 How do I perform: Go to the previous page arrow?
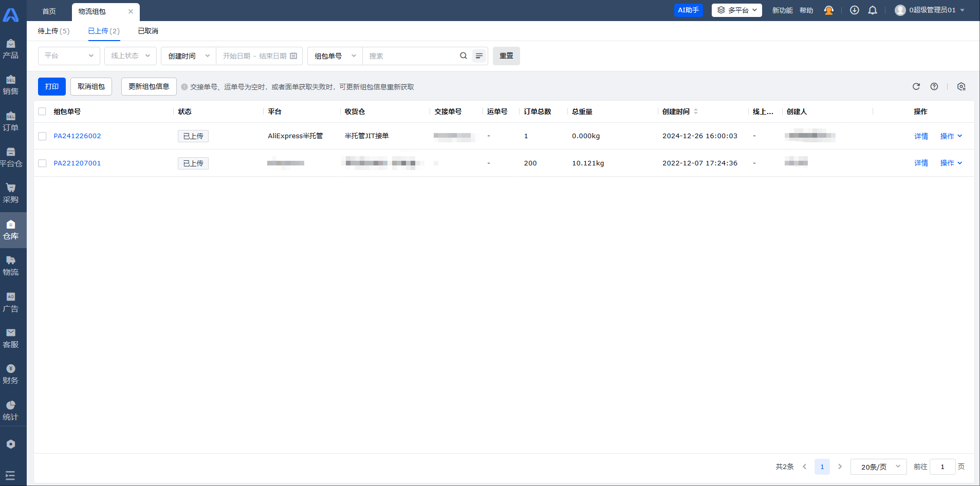coord(804,466)
